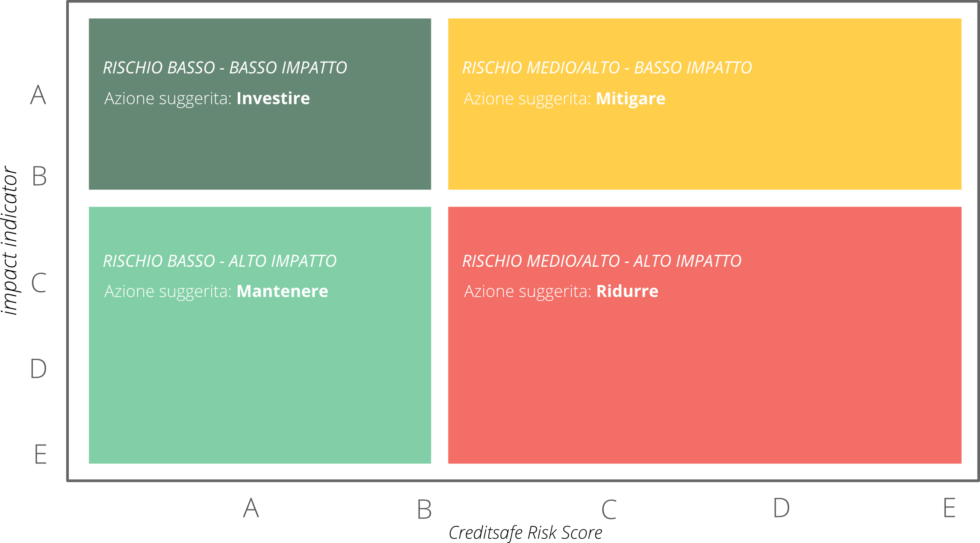The height and width of the screenshot is (543, 980).
Task: Select the bold "Mantenere" suggested action
Action: (x=282, y=291)
